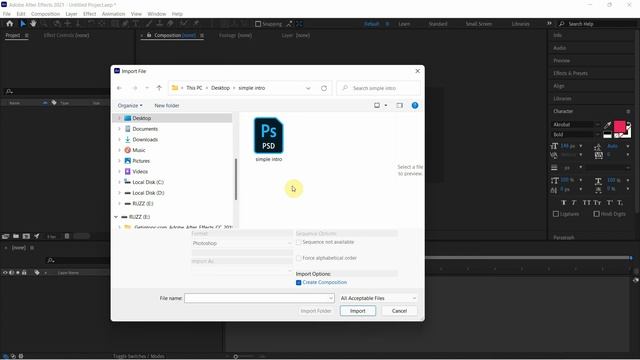Select the simple intro PSD file

click(x=269, y=140)
